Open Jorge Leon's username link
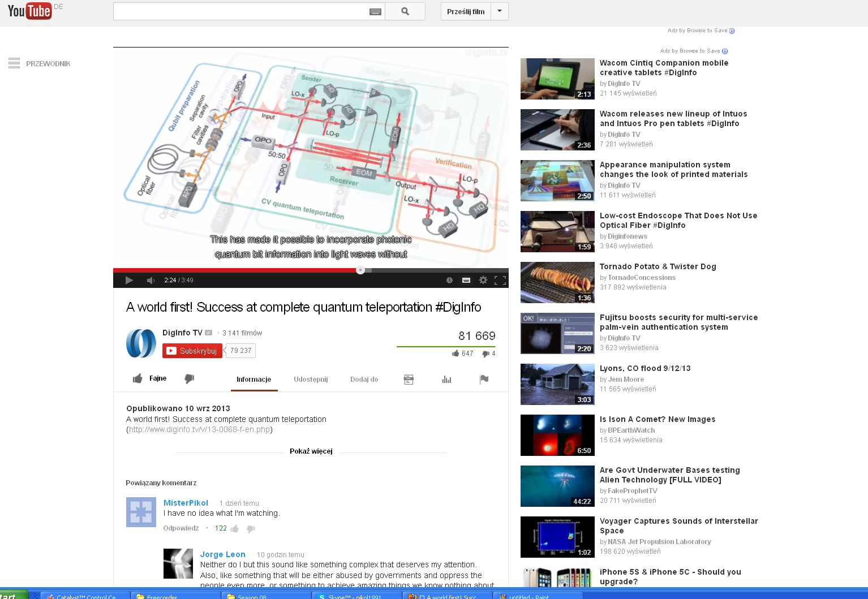Screen dimensions: 868x599 point(223,554)
